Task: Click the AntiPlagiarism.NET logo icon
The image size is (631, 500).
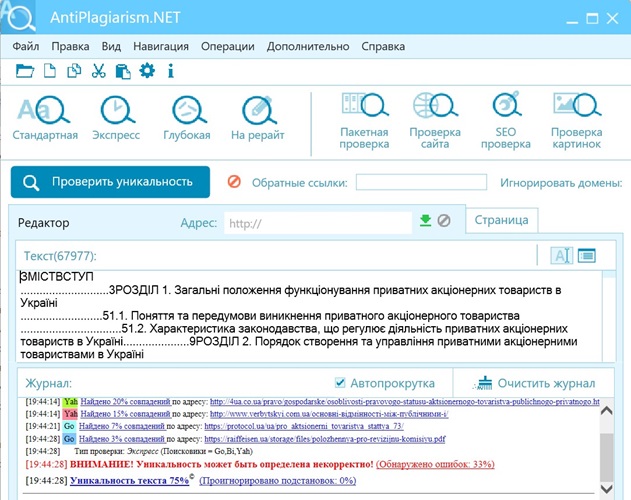Action: click(19, 17)
